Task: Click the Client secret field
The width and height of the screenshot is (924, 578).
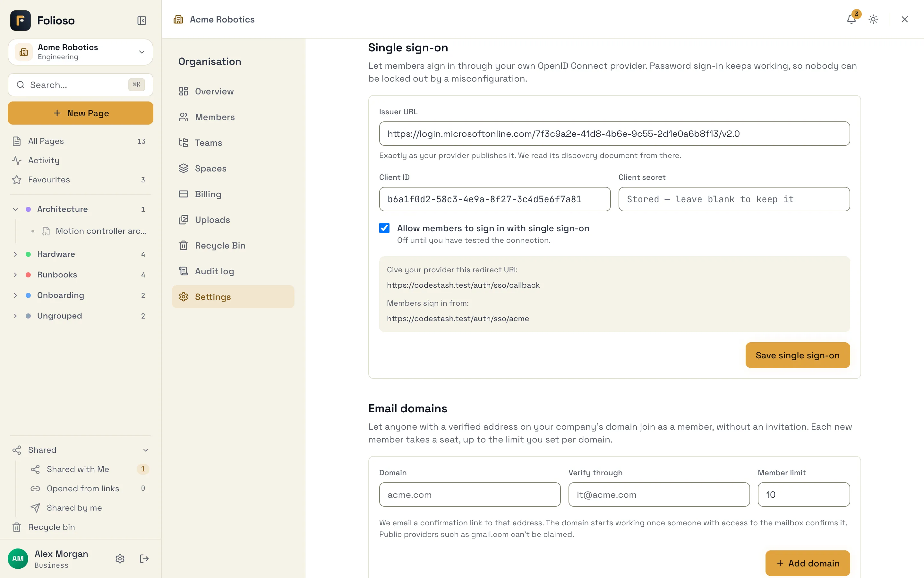Action: [x=734, y=199]
